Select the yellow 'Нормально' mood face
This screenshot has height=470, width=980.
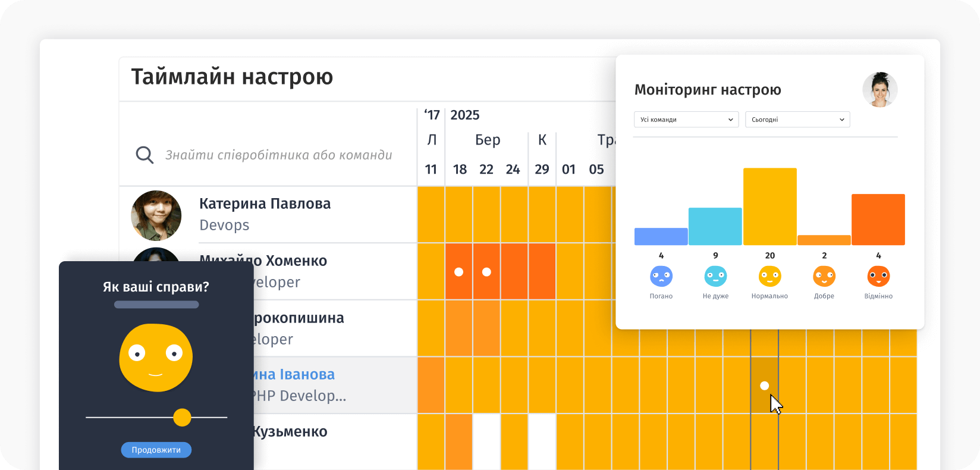[769, 276]
